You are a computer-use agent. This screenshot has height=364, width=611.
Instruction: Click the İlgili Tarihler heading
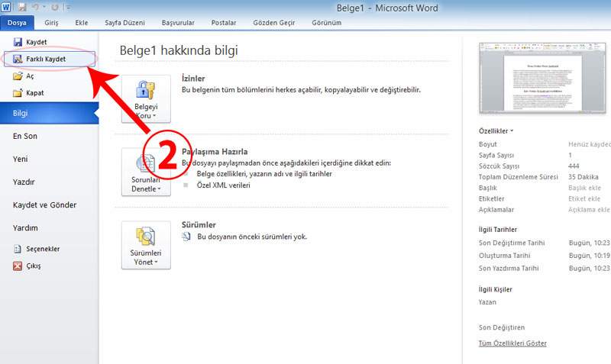(498, 229)
